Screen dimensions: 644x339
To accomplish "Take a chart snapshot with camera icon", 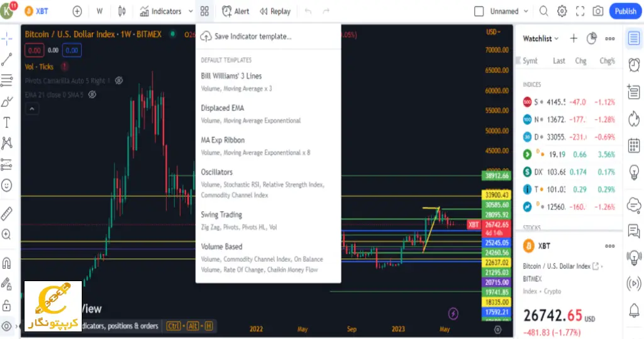I will coord(598,11).
